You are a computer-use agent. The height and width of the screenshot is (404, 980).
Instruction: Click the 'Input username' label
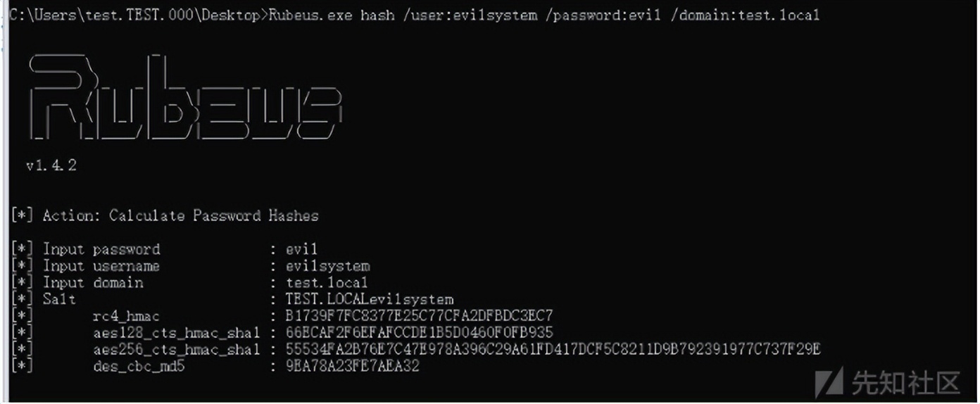(102, 266)
